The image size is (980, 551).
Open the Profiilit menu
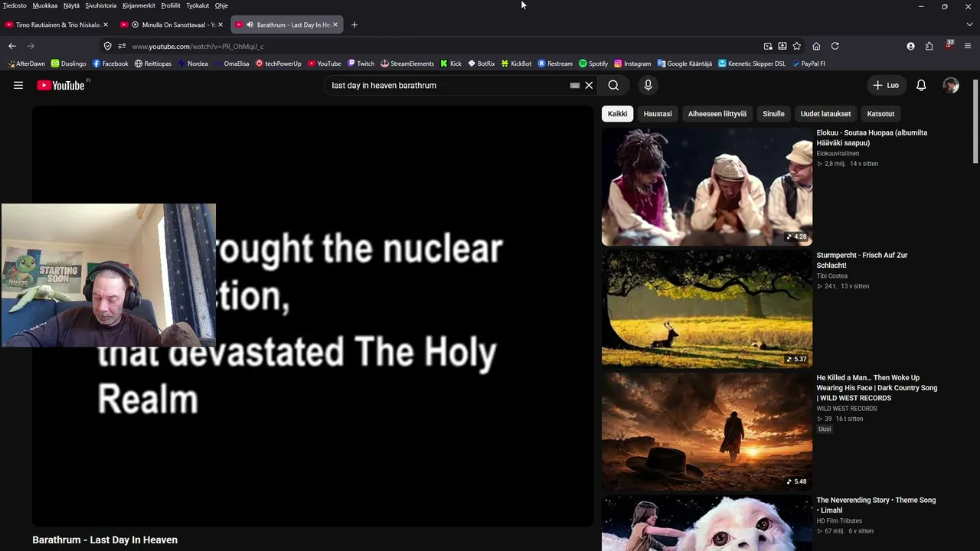point(171,5)
